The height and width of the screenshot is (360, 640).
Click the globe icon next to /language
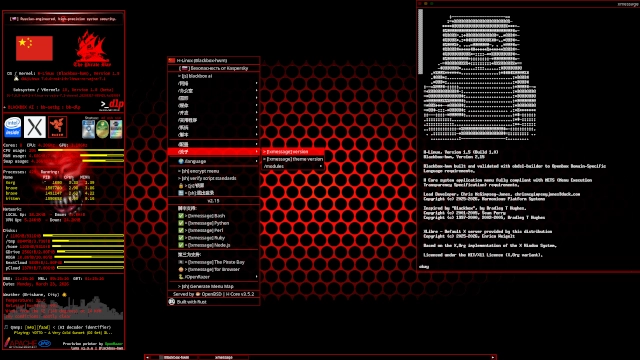pyautogui.click(x=181, y=161)
